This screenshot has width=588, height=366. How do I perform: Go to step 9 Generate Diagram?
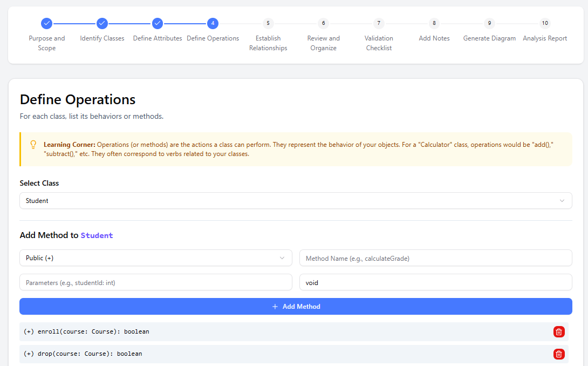[x=489, y=23]
